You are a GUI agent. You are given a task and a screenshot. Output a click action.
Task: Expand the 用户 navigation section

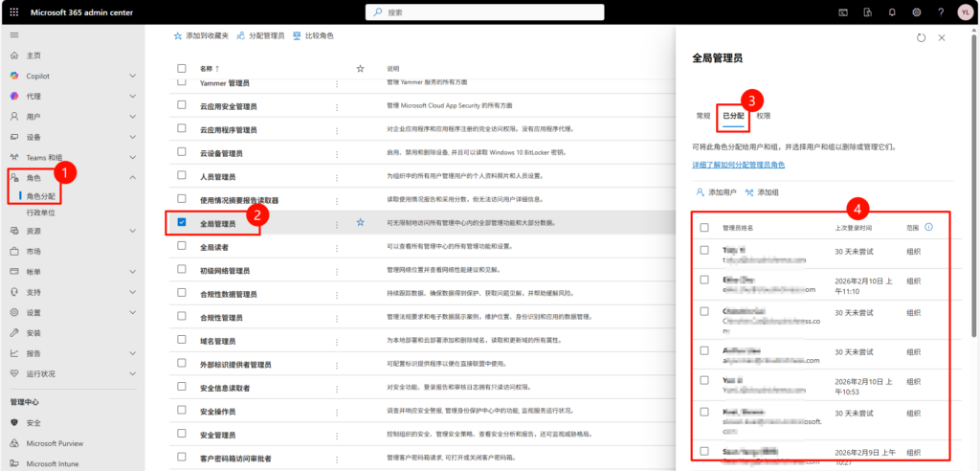tap(132, 116)
